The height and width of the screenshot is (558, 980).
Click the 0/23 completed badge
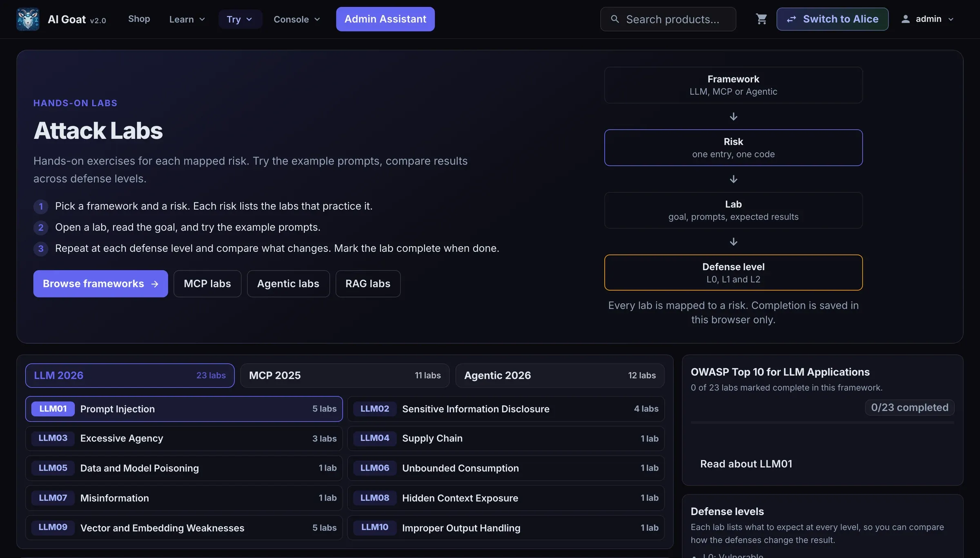pyautogui.click(x=909, y=407)
